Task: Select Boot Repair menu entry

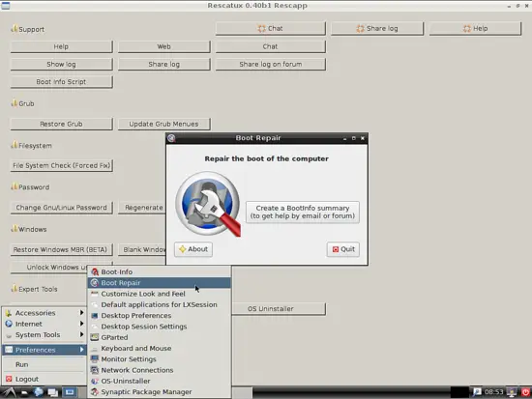Action: [160, 283]
